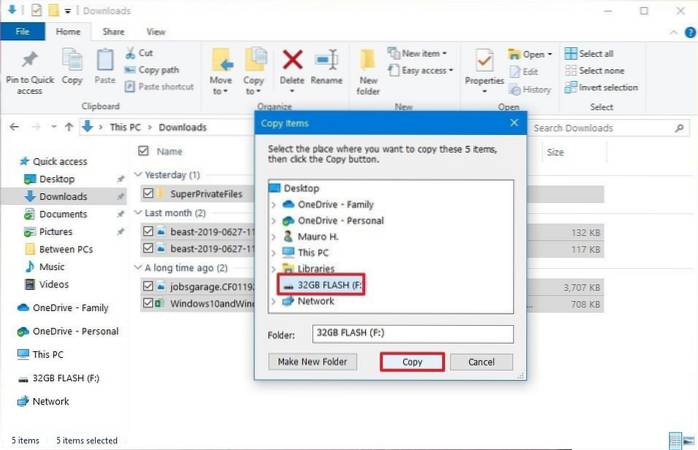Go up one folder level
This screenshot has width=698, height=450.
(x=69, y=127)
